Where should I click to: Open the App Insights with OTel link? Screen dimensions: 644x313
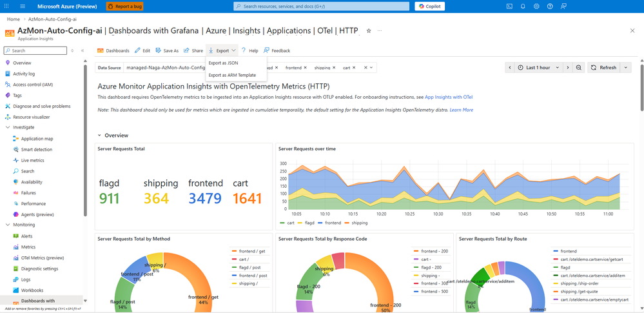pos(449,97)
